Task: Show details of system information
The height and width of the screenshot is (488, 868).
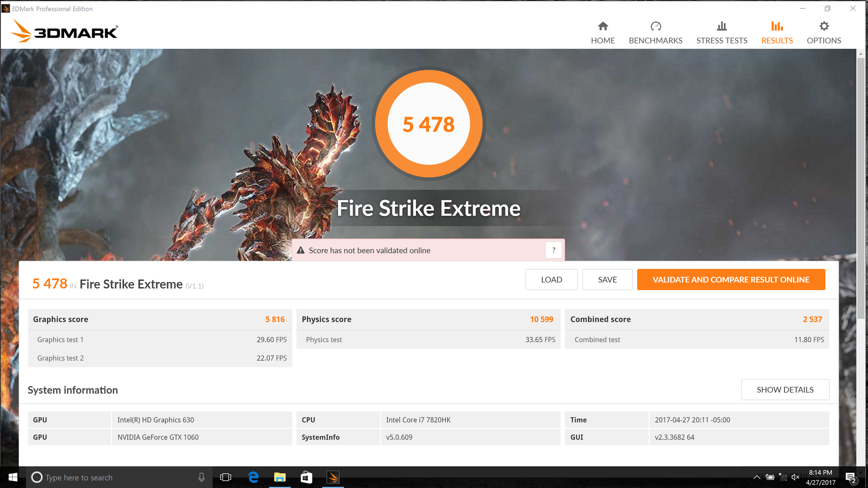Action: coord(785,389)
